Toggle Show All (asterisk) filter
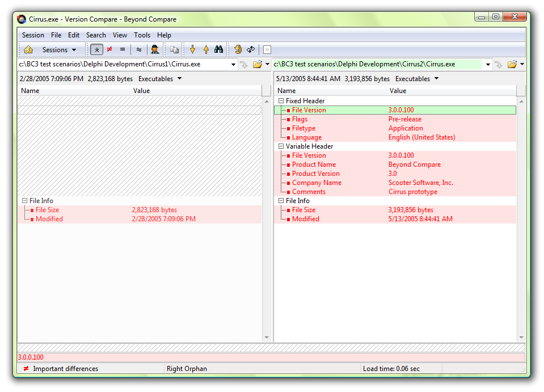Screen dimensions: 544x392 (97, 49)
